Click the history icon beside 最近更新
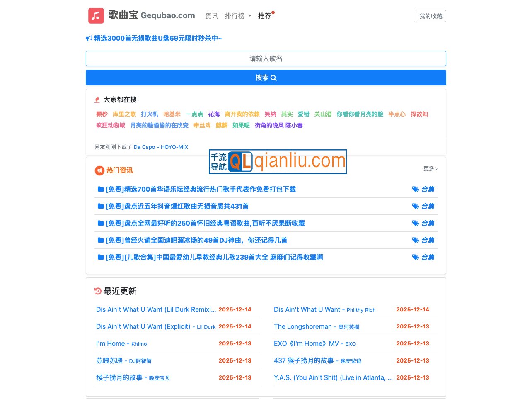This screenshot has height=399, width=532. click(98, 291)
